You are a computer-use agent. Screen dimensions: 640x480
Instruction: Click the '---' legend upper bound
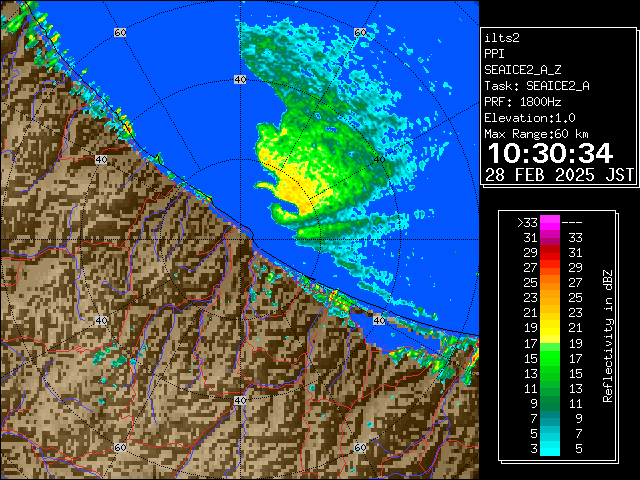coord(572,223)
